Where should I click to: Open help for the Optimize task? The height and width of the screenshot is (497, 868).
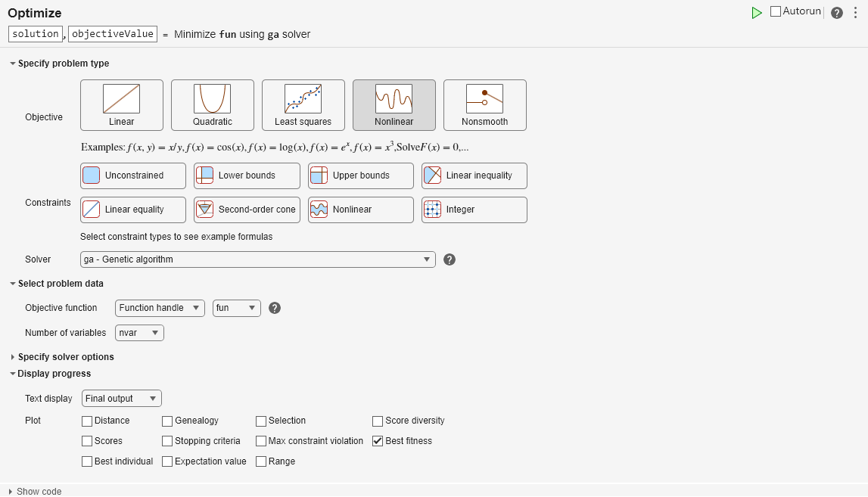pyautogui.click(x=836, y=13)
